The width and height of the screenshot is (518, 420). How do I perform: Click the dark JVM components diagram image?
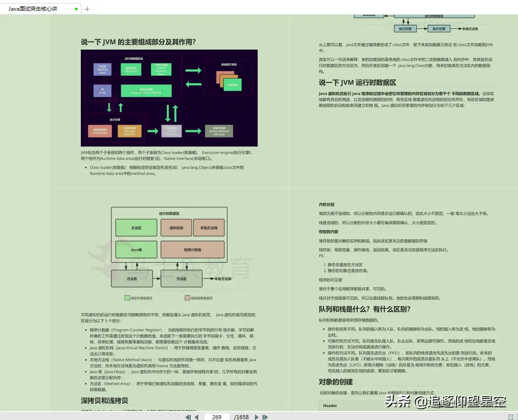pos(169,98)
